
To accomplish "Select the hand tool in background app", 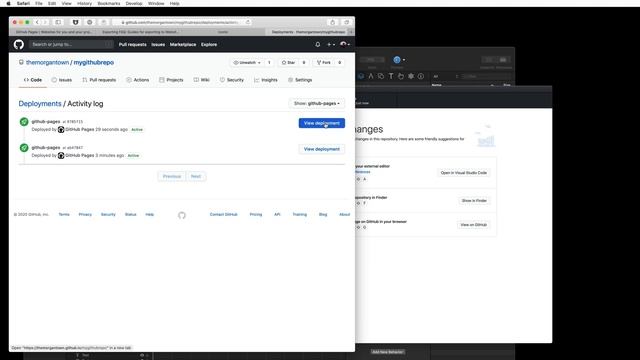I will click(x=401, y=76).
